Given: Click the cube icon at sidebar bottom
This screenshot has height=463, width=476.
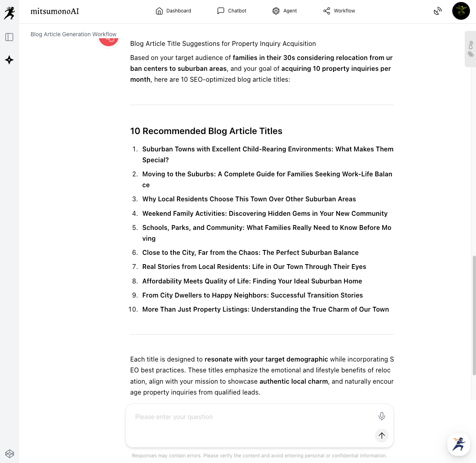Looking at the screenshot, I should click(x=10, y=454).
